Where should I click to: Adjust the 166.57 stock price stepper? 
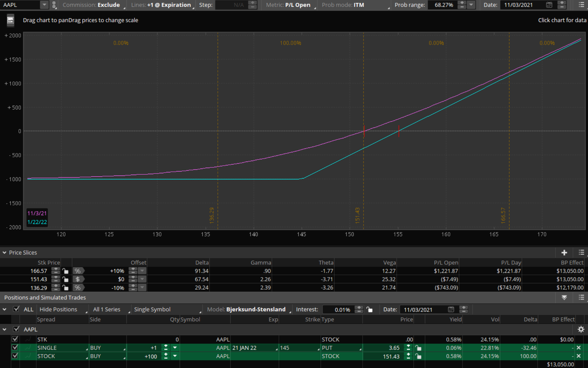click(x=56, y=271)
